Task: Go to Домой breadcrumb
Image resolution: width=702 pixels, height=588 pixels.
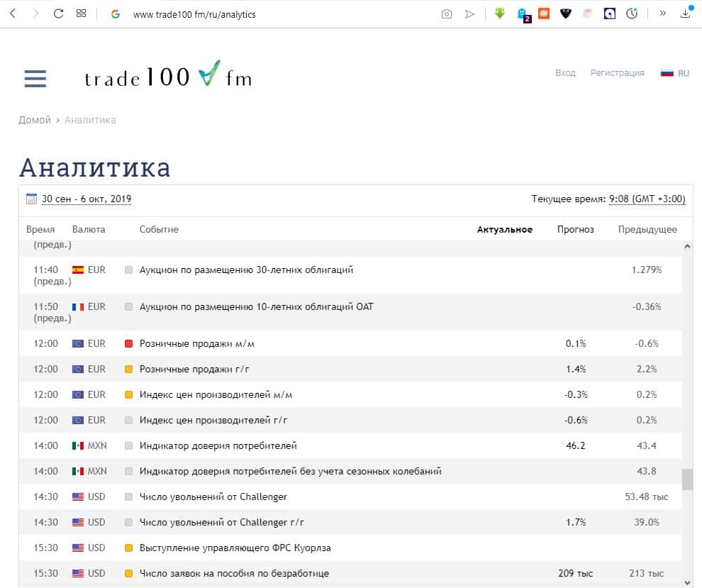Action: (35, 120)
